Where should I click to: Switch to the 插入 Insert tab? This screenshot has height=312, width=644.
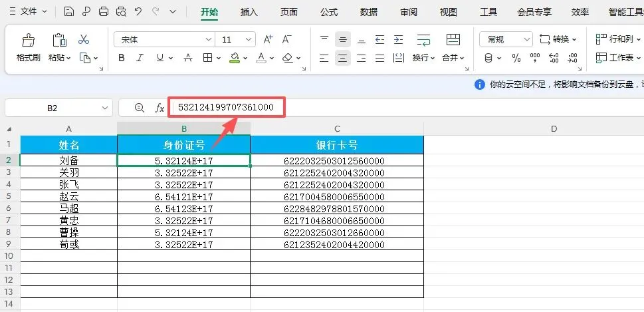point(249,12)
